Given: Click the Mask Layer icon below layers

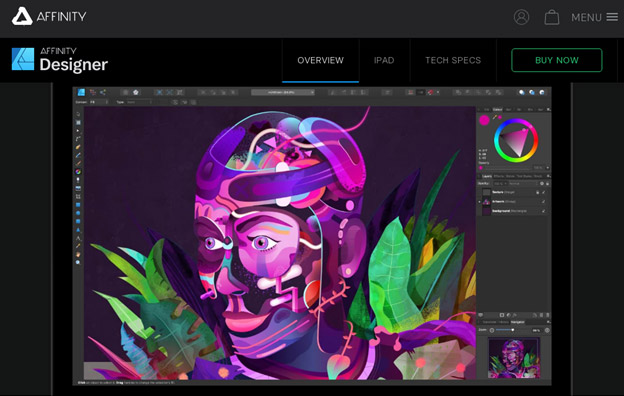Looking at the screenshot, I should coord(502,315).
